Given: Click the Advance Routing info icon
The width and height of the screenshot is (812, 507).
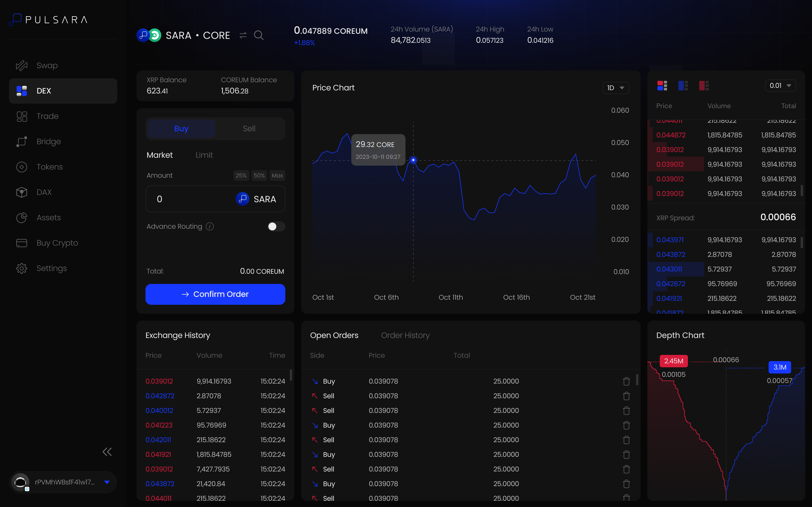Looking at the screenshot, I should coord(210,226).
